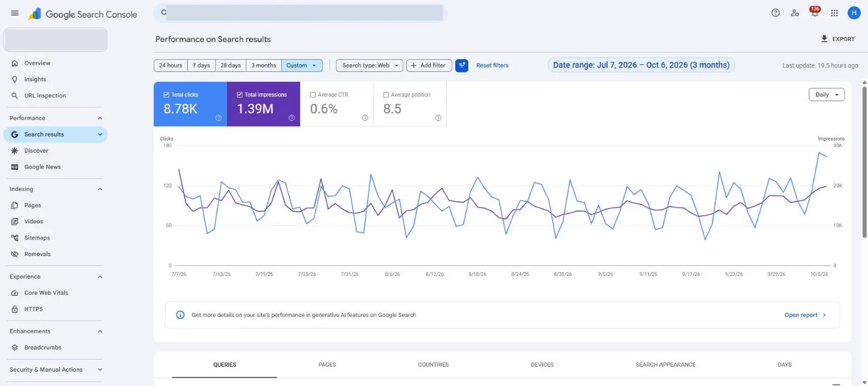The image size is (868, 386).
Task: Switch to the Countries tab
Action: tap(433, 365)
